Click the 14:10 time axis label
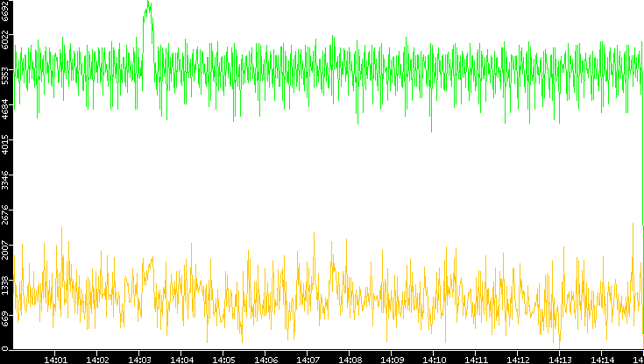This screenshot has width=644, height=364. (434, 360)
